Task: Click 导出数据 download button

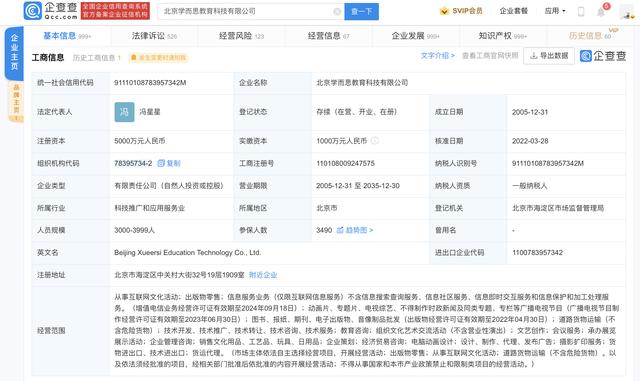Action: tap(549, 56)
